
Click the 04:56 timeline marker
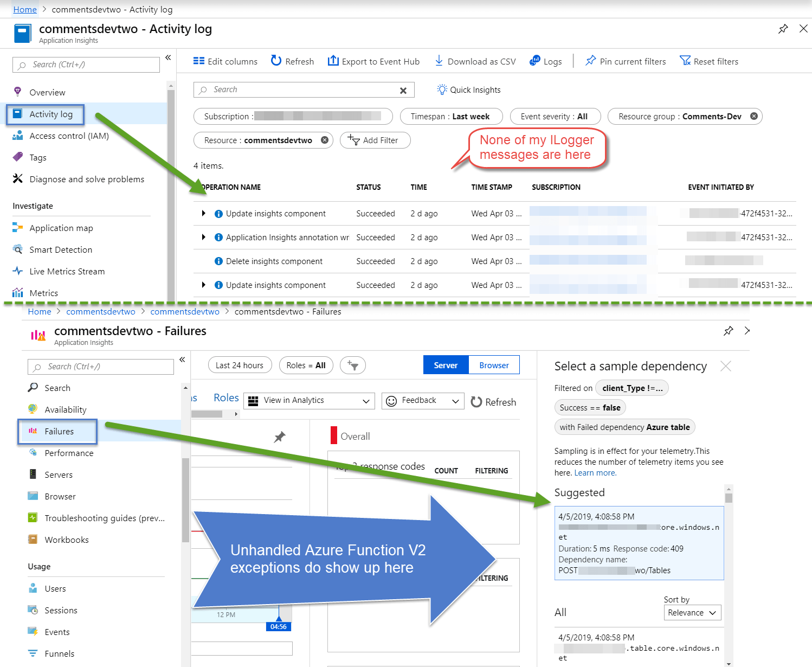point(279,626)
